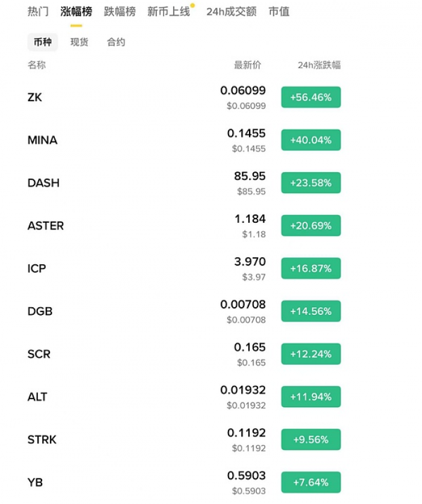This screenshot has height=504, width=422.
Task: Click the YB +7.64% change badge
Action: click(x=310, y=482)
